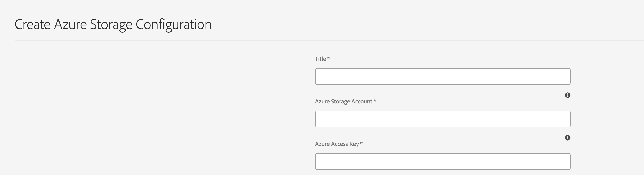
Task: Click the Azure Storage Account label
Action: click(343, 101)
